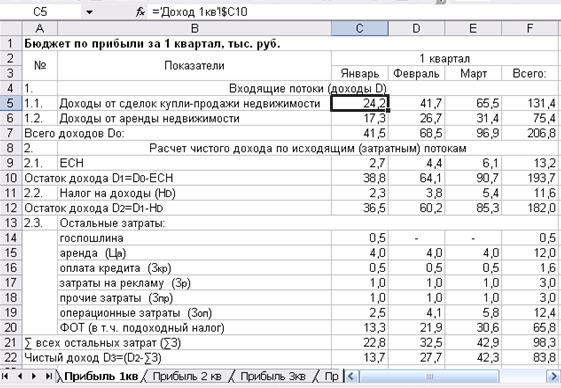Select Февраль column heading cell
561x388 pixels.
pyautogui.click(x=416, y=73)
